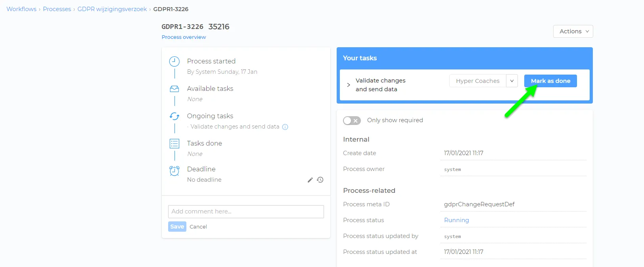Screen dimensions: 644x267
Task: Click the Ongoing tasks refresh icon
Action: 174,116
